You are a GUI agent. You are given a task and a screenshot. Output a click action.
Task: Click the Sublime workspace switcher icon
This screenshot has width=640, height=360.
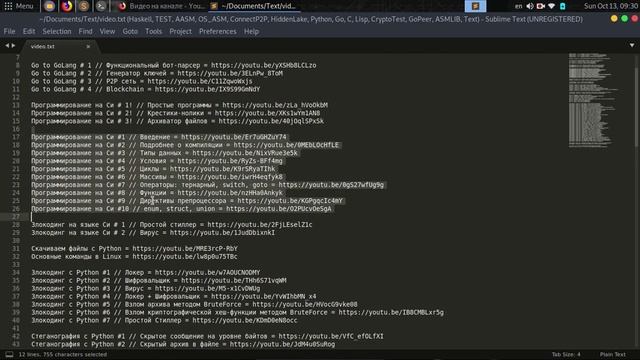coord(475,6)
